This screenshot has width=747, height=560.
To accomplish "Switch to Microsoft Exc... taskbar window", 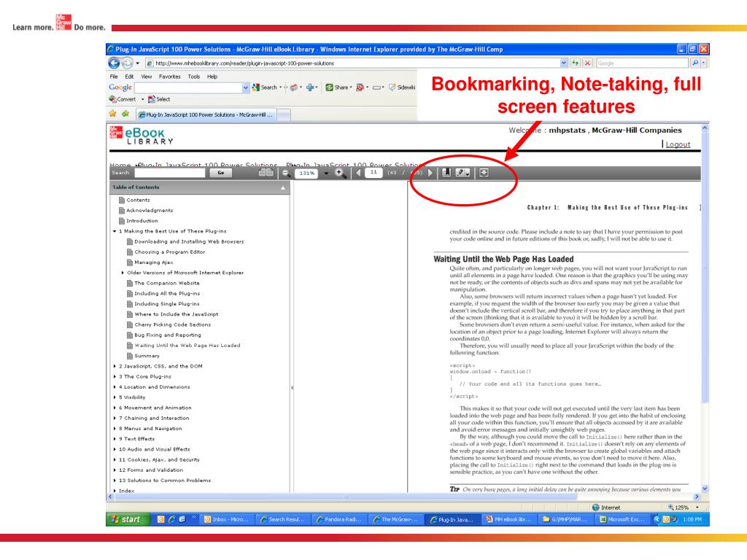I will pos(622,519).
